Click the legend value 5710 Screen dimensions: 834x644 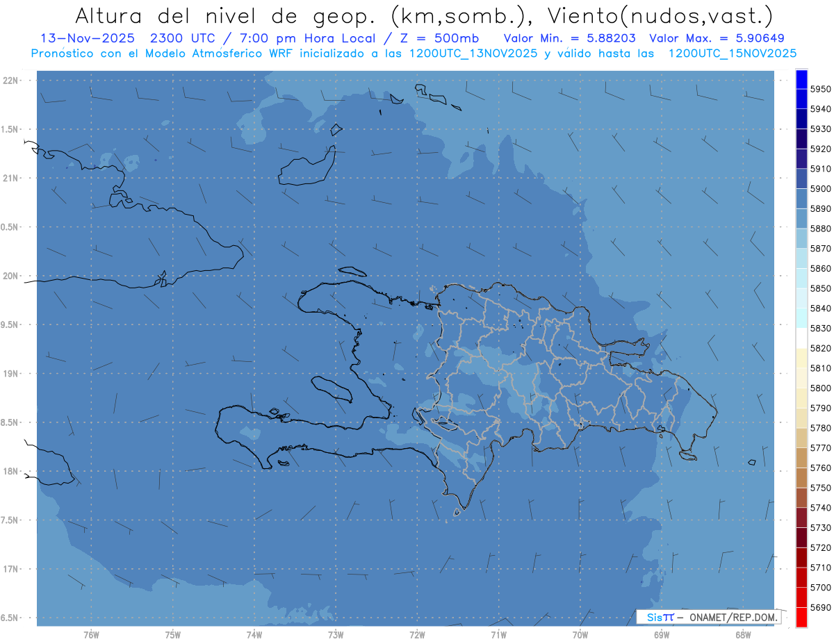point(821,567)
